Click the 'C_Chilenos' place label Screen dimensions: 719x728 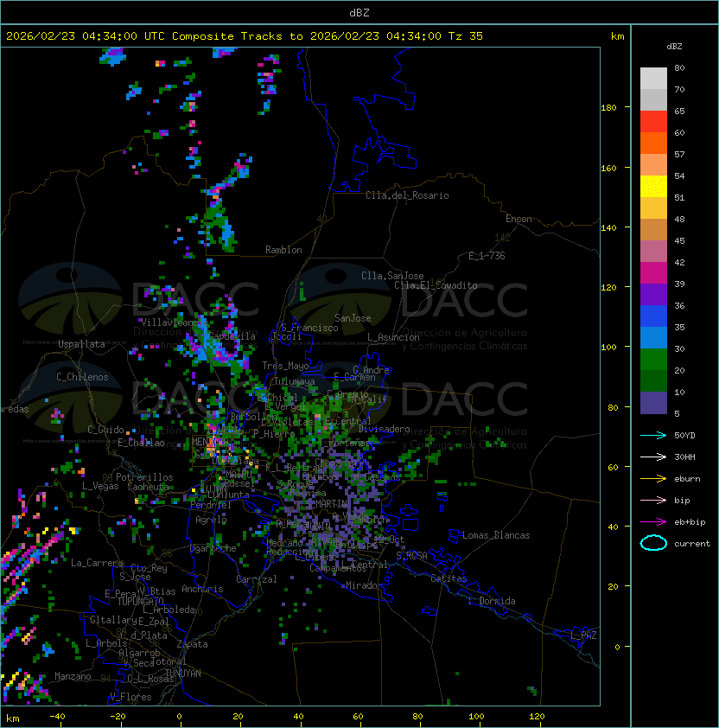(82, 377)
